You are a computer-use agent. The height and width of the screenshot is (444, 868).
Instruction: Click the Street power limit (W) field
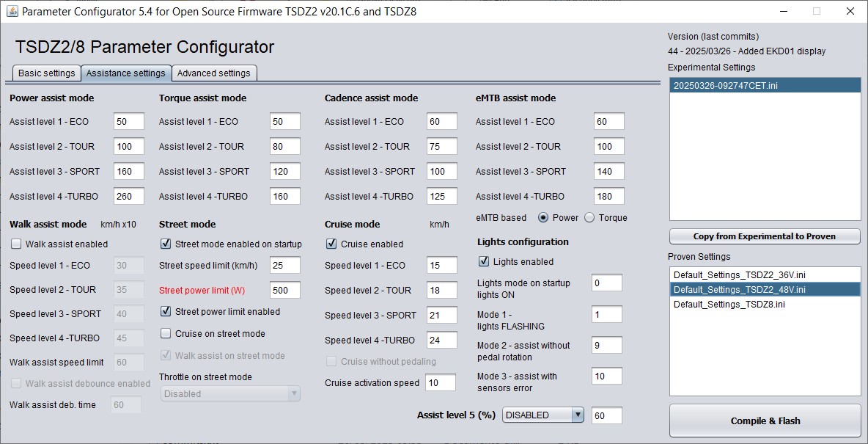[285, 290]
